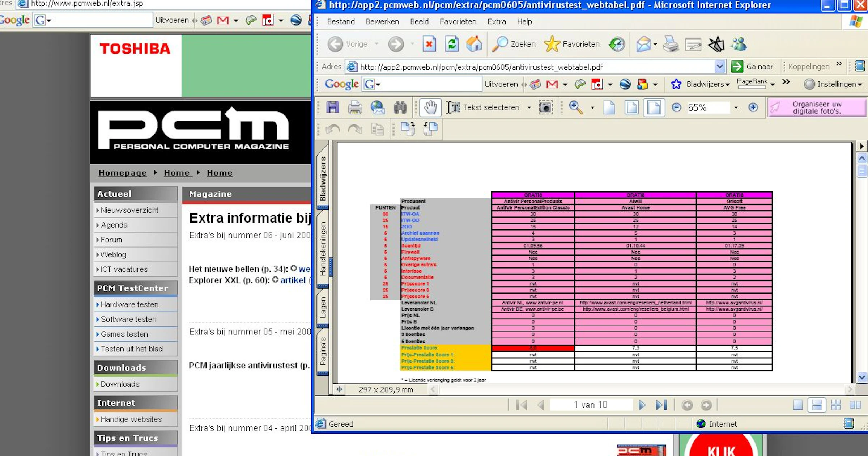Viewport: 868px width, 456px height.
Task: Open the Beeld menu
Action: 419,22
